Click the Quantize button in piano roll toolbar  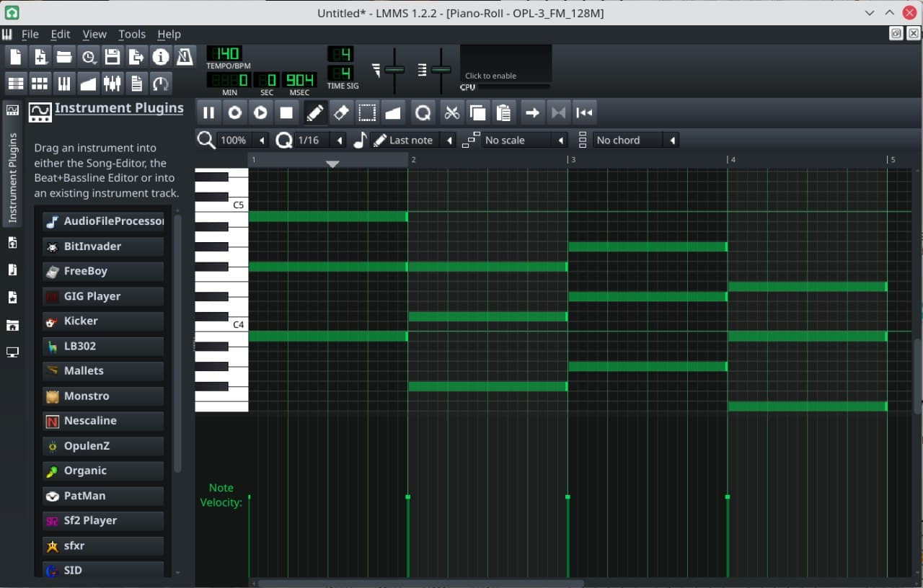click(423, 112)
